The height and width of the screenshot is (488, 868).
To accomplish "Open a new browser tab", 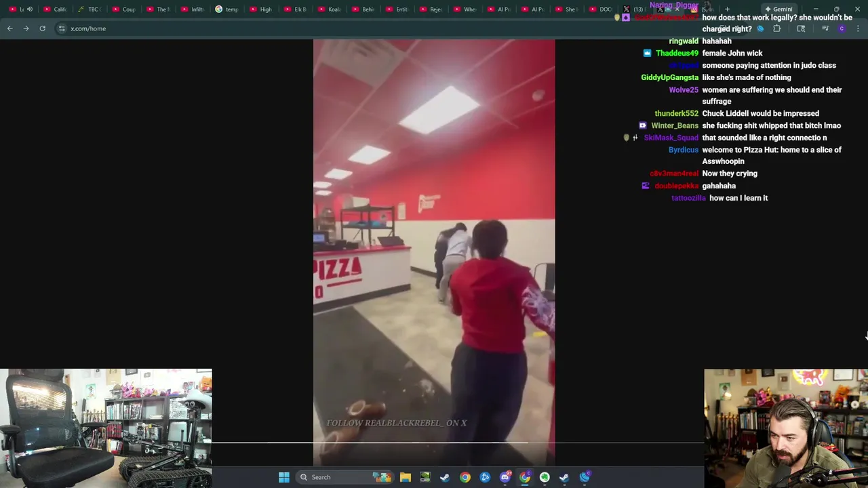I will coord(727,9).
